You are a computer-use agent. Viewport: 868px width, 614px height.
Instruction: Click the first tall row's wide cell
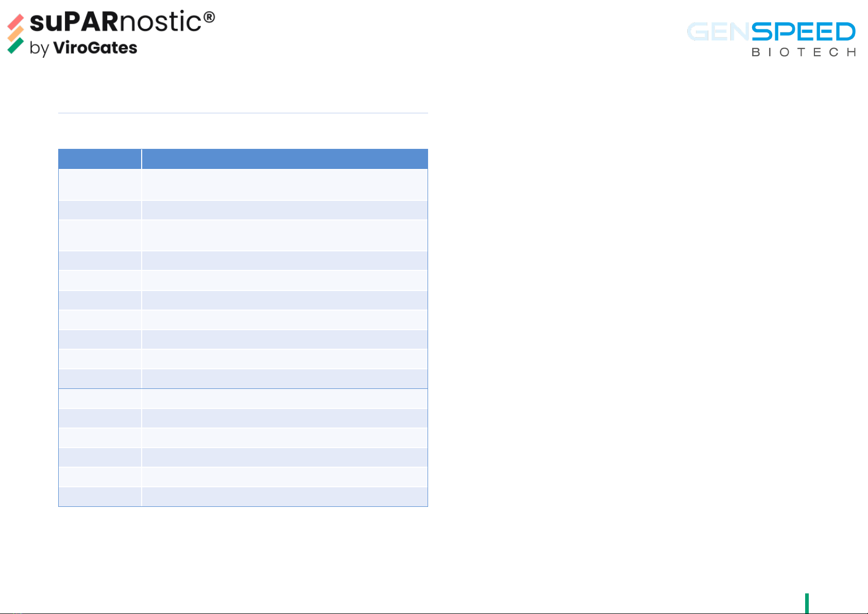[x=285, y=185]
